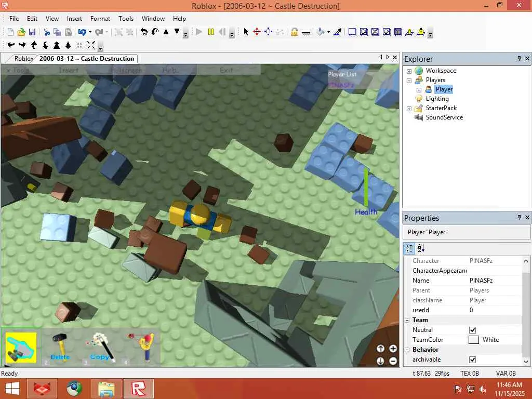Click the paint bucket Fill tool
The image size is (532, 399).
(x=320, y=32)
